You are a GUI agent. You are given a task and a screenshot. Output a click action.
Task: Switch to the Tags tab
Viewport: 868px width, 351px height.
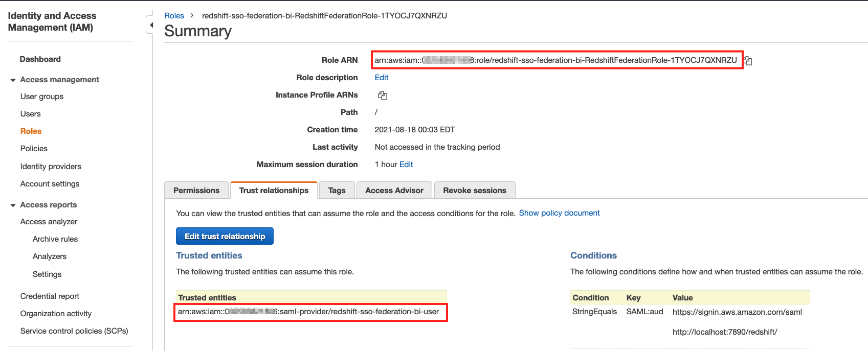337,190
